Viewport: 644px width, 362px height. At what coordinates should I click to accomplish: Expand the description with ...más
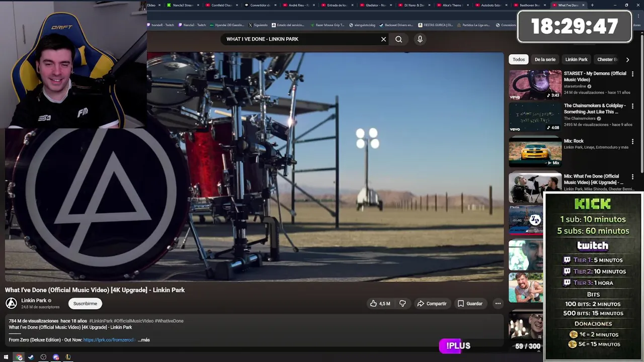[144, 340]
